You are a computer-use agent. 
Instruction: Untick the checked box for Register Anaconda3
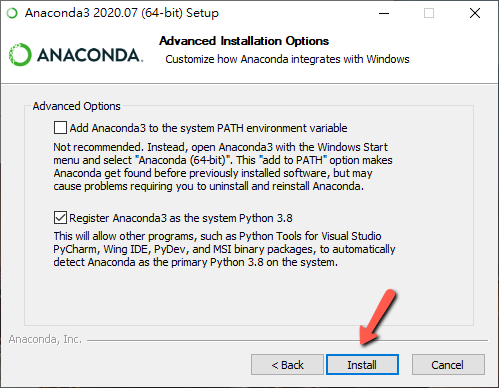[60, 218]
